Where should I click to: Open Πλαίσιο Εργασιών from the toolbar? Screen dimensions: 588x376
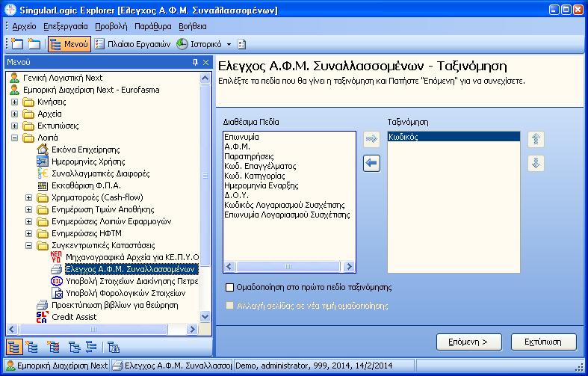pos(132,44)
